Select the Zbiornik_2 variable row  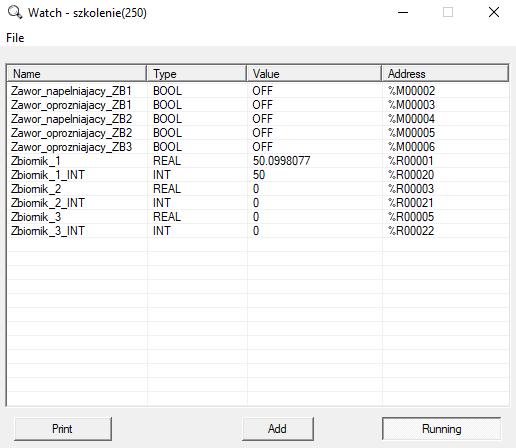tap(258, 189)
